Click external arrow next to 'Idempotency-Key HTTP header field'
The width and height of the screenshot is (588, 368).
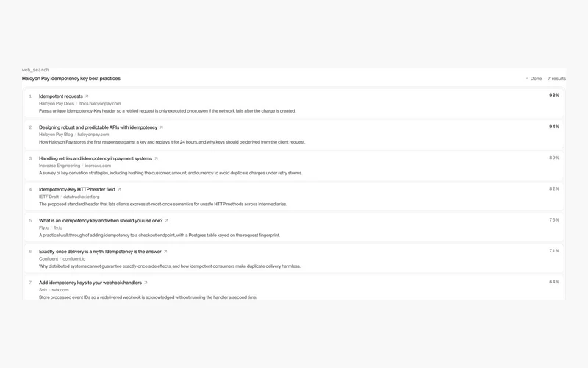(x=119, y=190)
